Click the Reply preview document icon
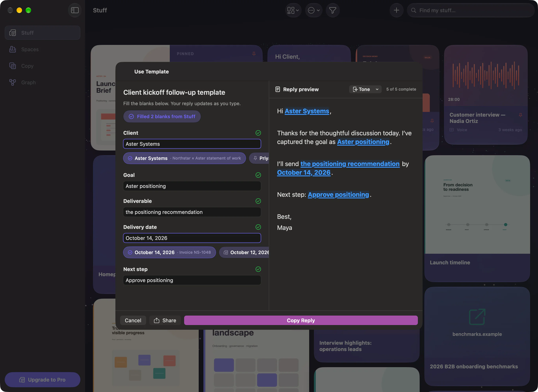 click(277, 89)
